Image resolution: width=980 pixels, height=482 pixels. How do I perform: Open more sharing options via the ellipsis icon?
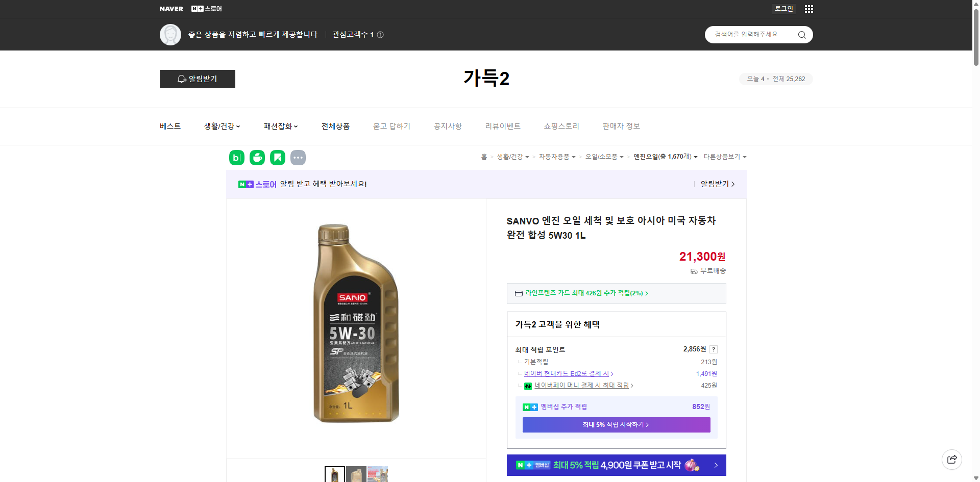coord(298,157)
